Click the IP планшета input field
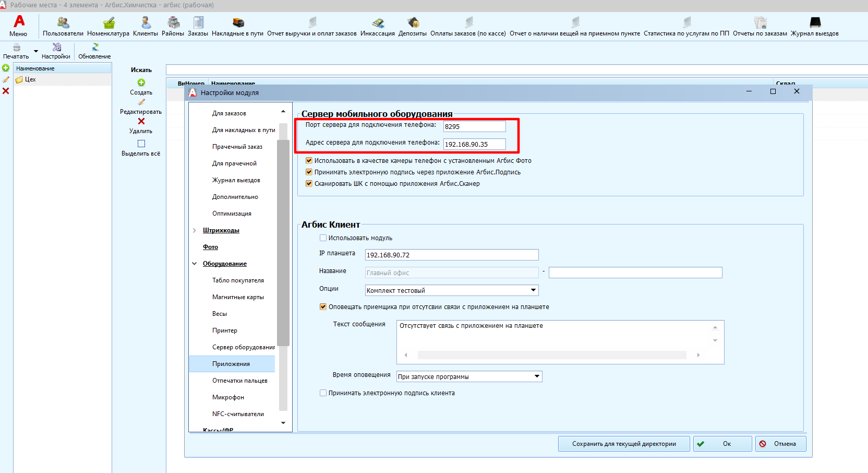The height and width of the screenshot is (473, 868). click(452, 255)
